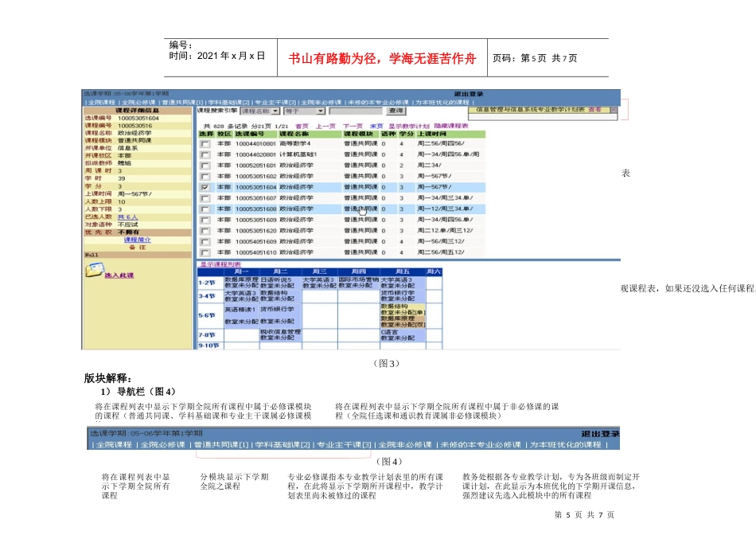Select the checkbox for course 100052051601
Screen dimensions: 756x535
click(205, 166)
